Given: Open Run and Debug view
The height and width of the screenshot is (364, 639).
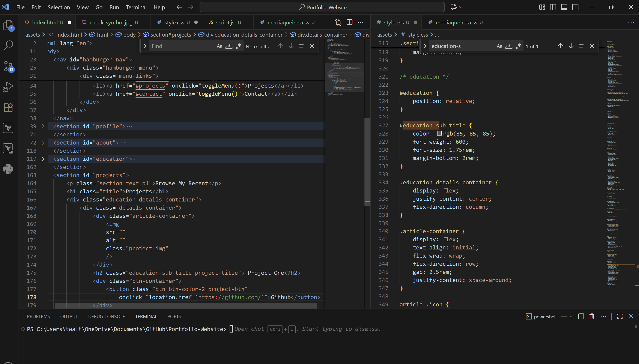Looking at the screenshot, I should [x=8, y=87].
